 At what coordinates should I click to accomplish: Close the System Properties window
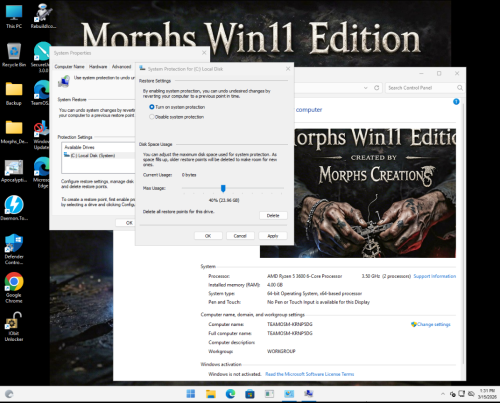pyautogui.click(x=204, y=53)
